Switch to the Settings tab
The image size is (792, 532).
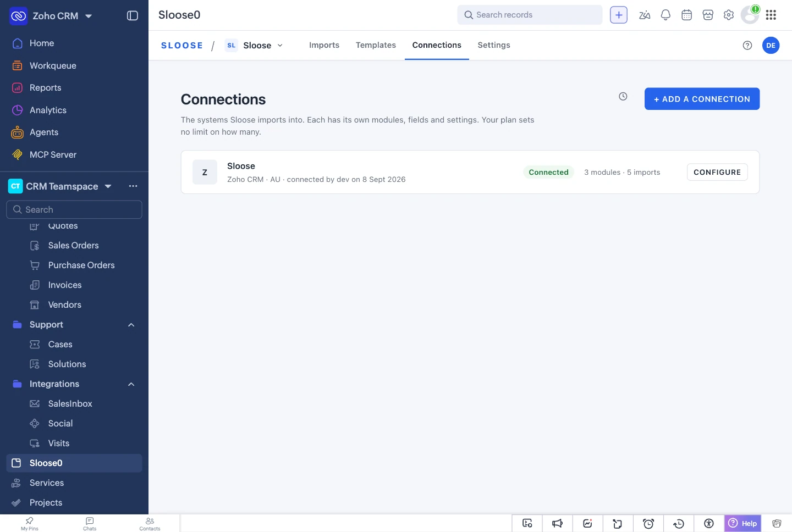[494, 45]
